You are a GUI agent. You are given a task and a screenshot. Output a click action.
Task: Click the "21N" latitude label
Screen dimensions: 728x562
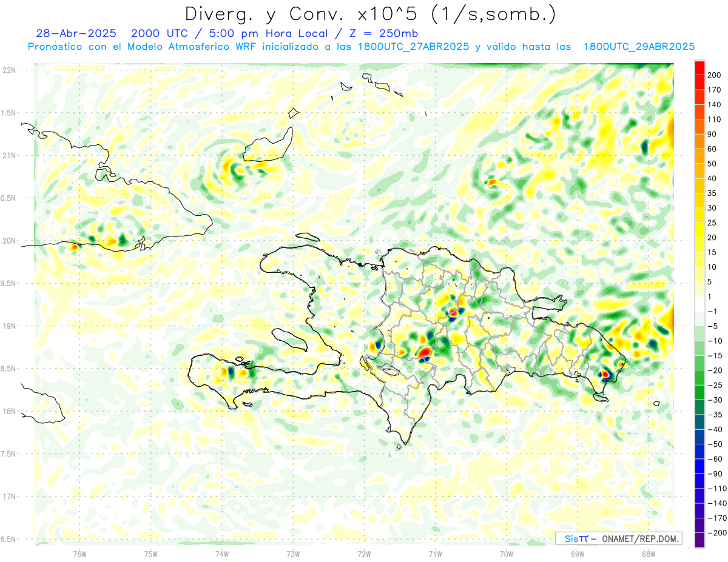8,155
